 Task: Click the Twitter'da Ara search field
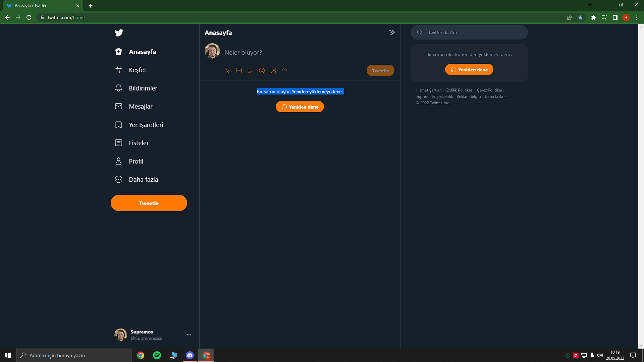point(469,32)
